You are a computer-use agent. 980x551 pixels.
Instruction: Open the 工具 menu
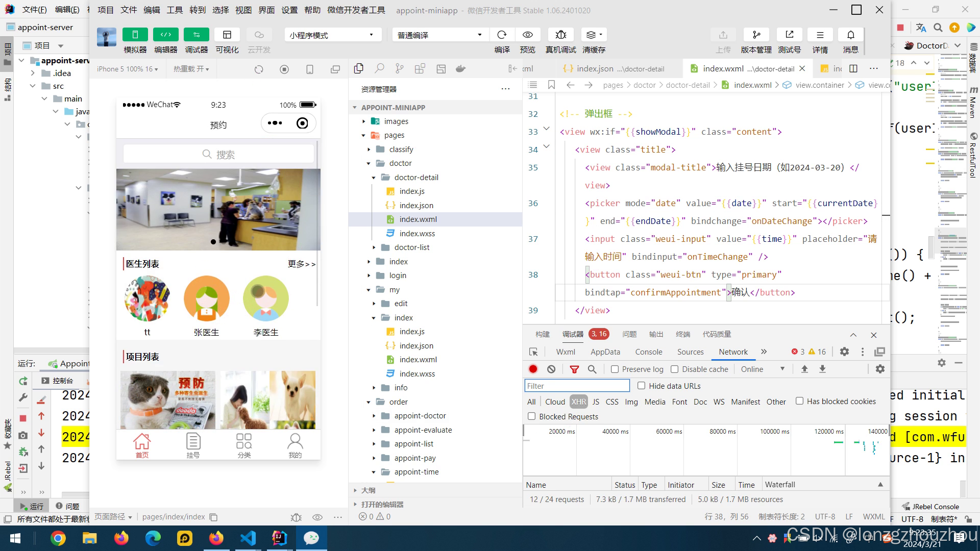pyautogui.click(x=175, y=10)
